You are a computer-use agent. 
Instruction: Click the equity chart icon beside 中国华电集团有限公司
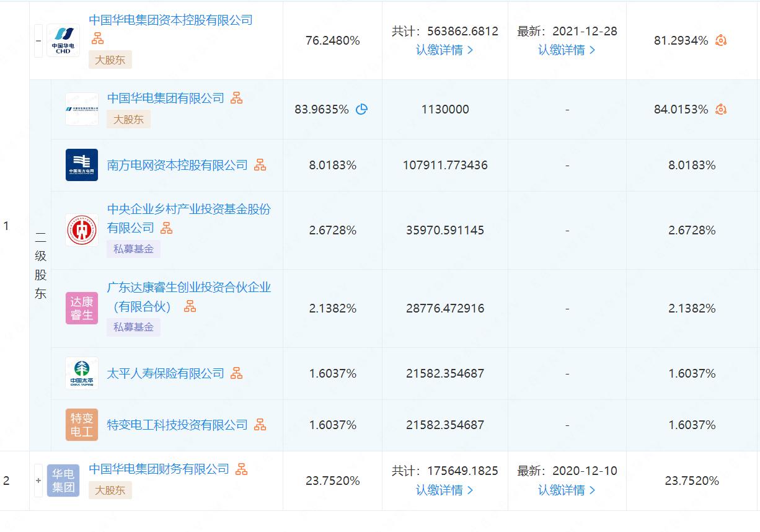pyautogui.click(x=236, y=98)
